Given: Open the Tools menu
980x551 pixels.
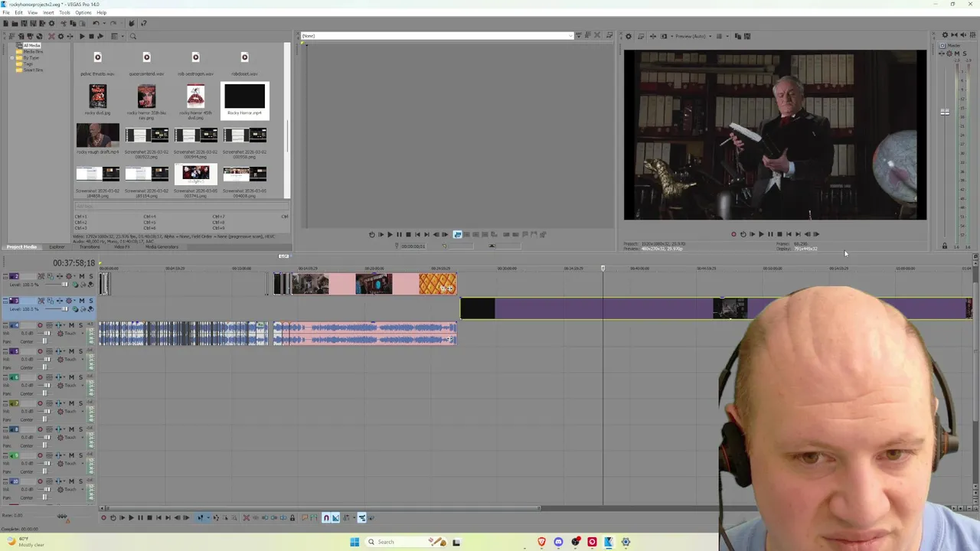Looking at the screenshot, I should pos(64,12).
